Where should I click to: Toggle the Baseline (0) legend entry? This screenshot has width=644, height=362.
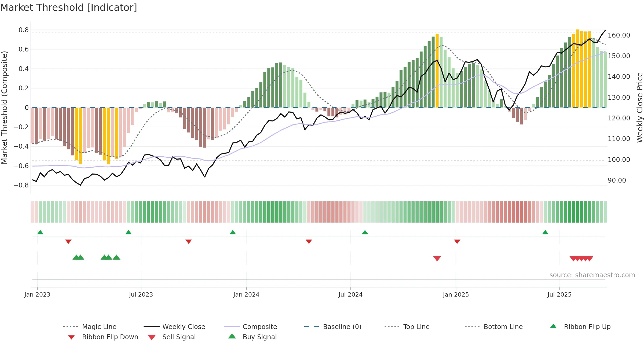tap(333, 327)
